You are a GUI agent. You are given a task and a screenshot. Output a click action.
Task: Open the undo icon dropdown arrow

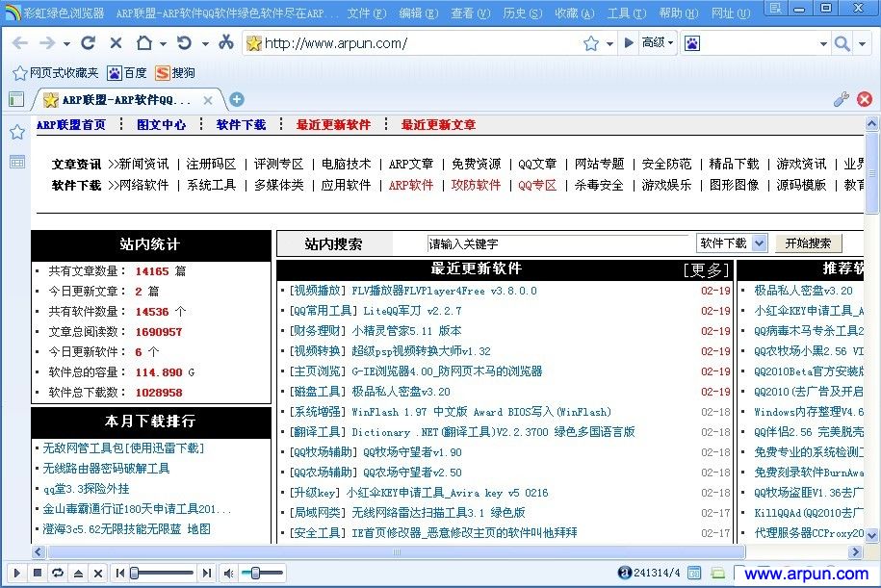pos(205,44)
